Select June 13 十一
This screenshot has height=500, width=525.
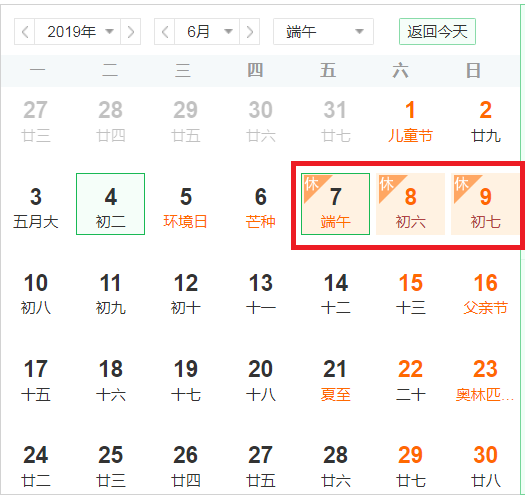coord(260,294)
